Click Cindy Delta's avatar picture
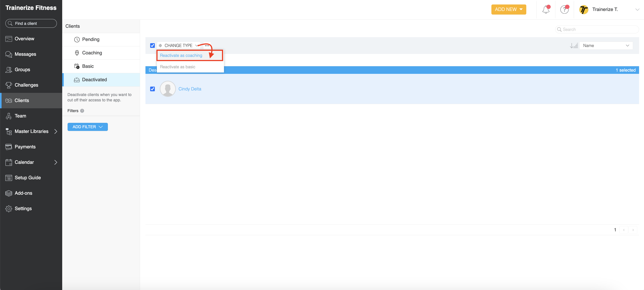Viewport: 644px width, 290px height. click(x=168, y=89)
